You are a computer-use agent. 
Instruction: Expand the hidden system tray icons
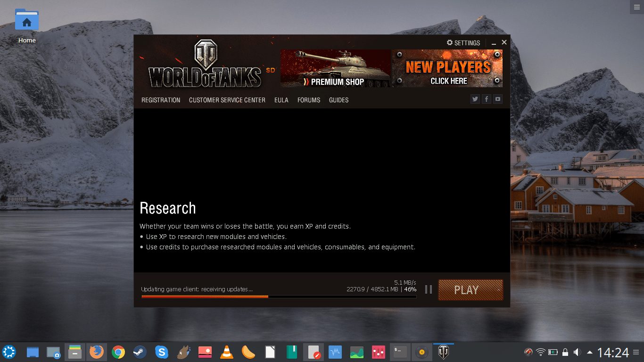[590, 352]
